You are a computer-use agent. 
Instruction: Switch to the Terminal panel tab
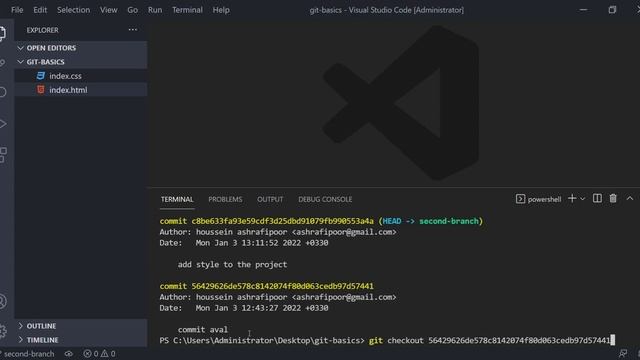point(177,199)
